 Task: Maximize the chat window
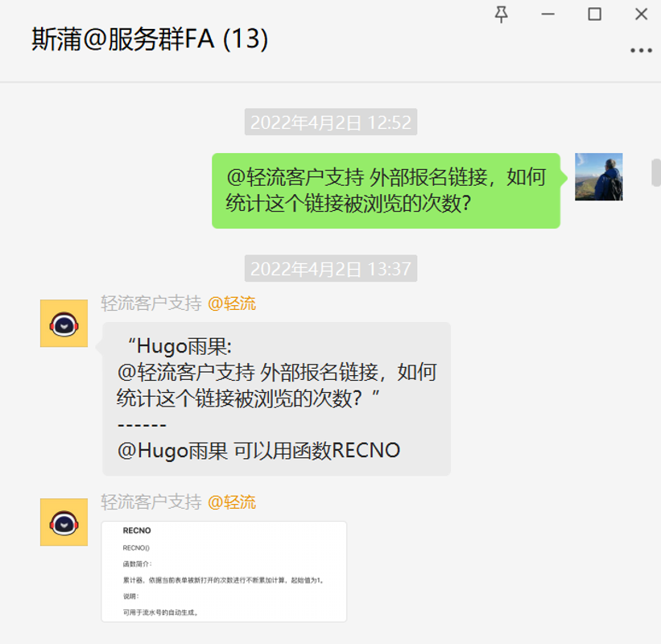pyautogui.click(x=594, y=14)
